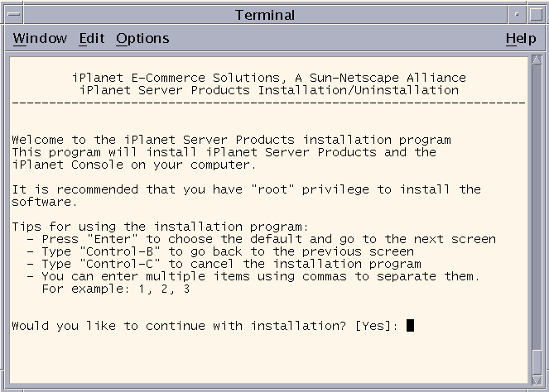Click the line "iPlanet Console on your computer."

point(134,165)
